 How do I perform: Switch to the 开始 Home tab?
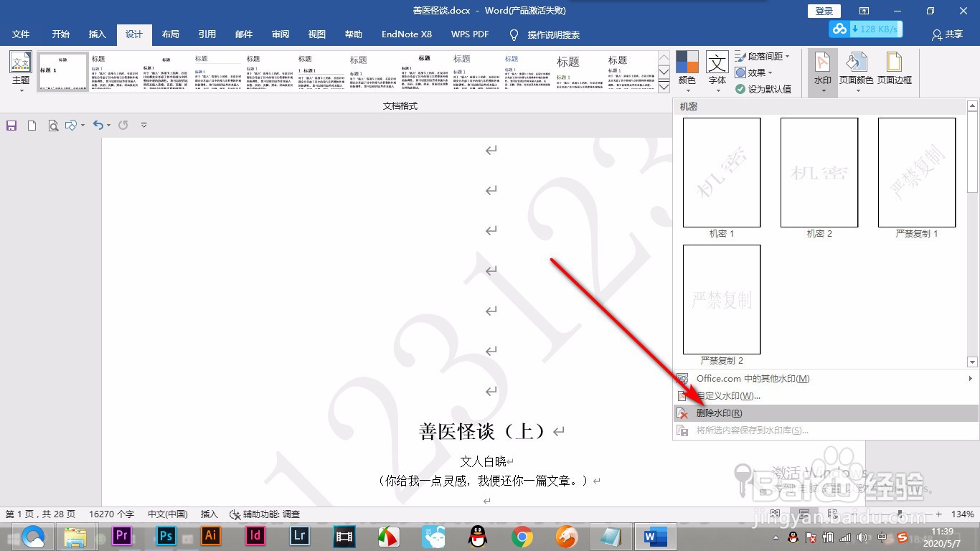click(x=60, y=34)
